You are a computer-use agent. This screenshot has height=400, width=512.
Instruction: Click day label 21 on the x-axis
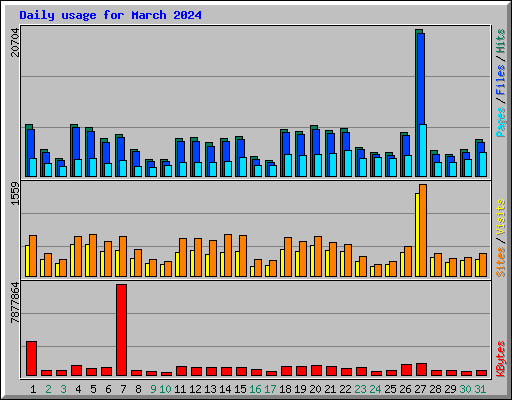(330, 389)
